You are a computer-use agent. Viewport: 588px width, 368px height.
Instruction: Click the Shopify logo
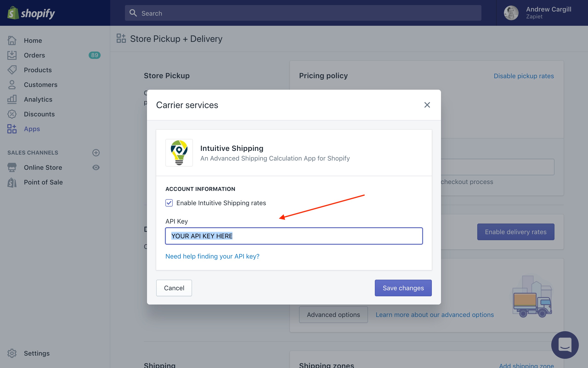pyautogui.click(x=31, y=13)
